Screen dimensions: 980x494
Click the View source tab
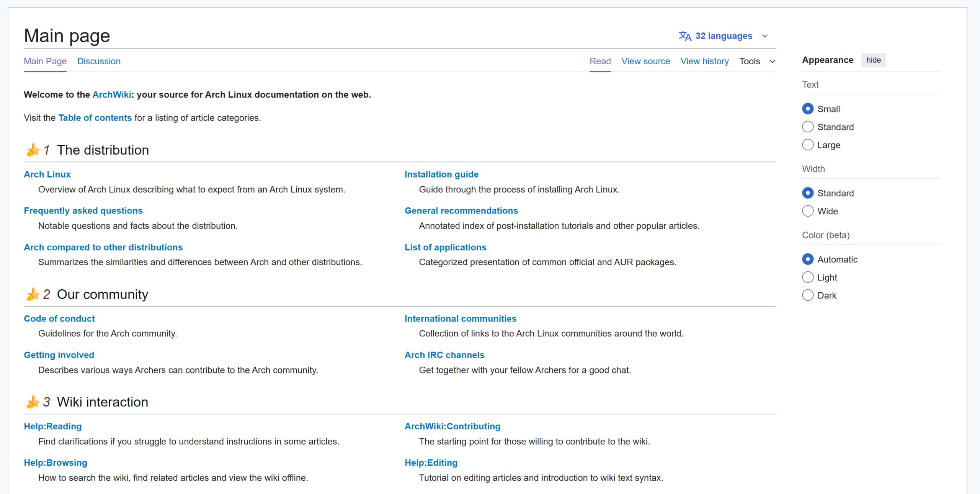646,61
